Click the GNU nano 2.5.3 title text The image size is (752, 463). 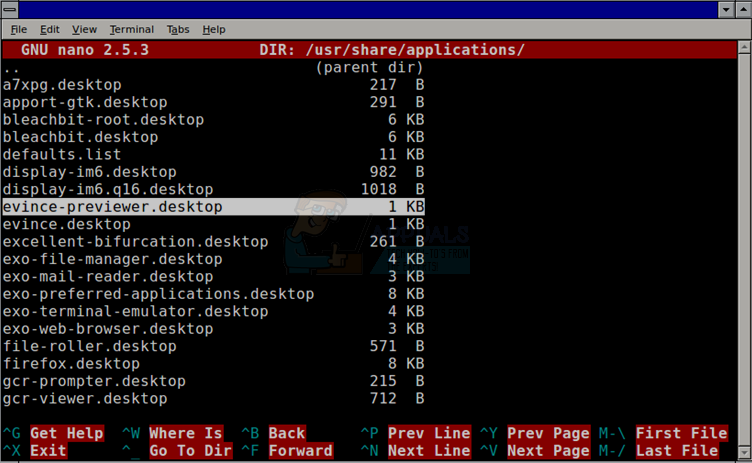[85, 50]
